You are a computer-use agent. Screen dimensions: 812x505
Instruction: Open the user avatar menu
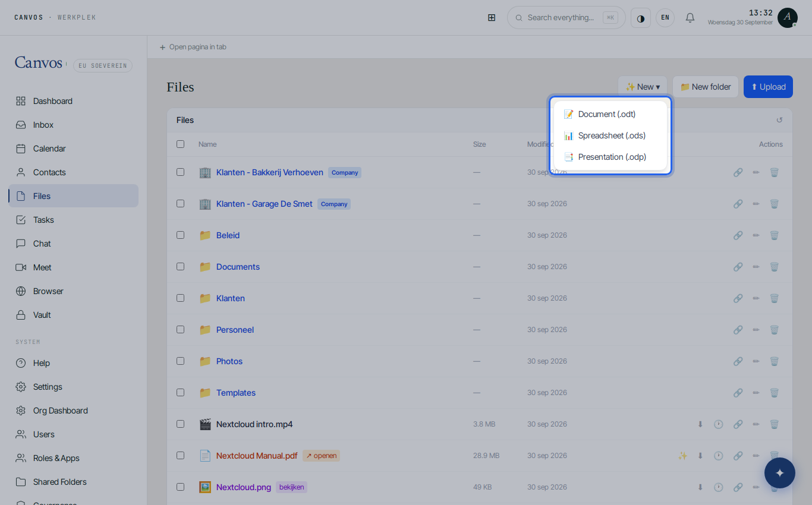click(788, 17)
